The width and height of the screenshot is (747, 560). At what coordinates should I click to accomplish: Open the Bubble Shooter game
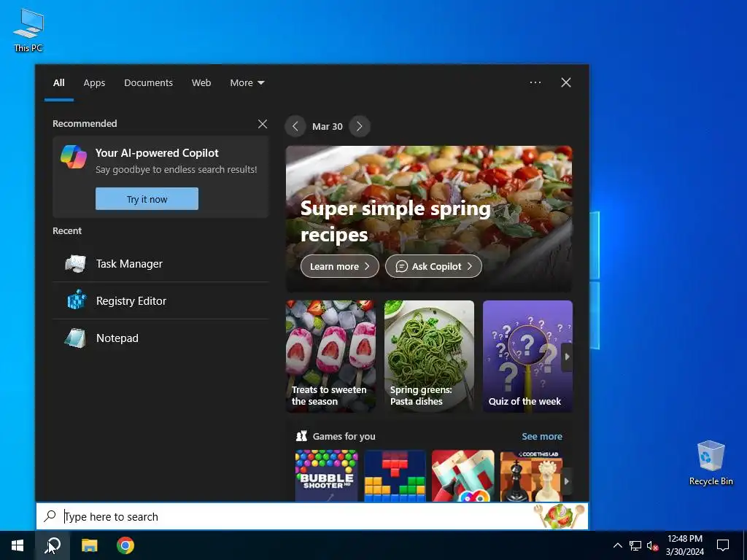tap(326, 475)
